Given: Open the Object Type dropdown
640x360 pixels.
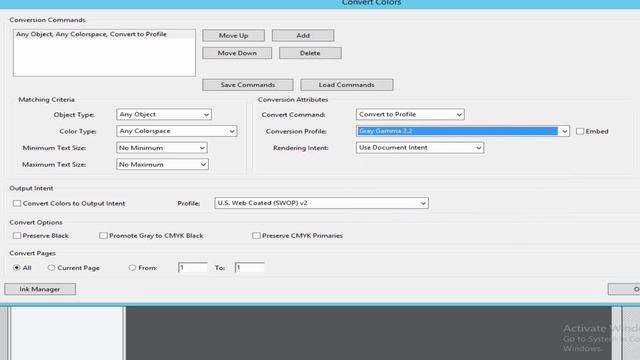Looking at the screenshot, I should [x=164, y=115].
